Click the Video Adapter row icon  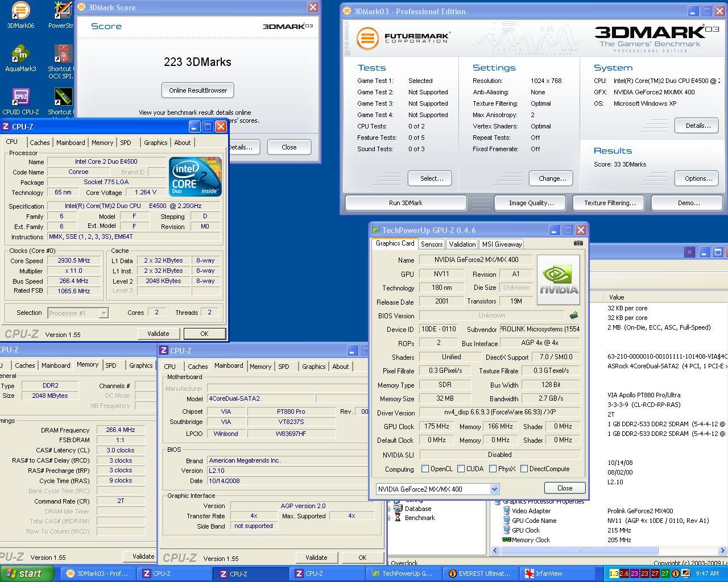(x=506, y=511)
